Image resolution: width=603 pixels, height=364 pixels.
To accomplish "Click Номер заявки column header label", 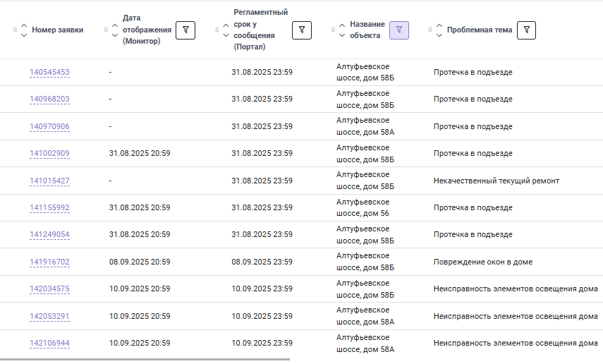I will coord(58,30).
